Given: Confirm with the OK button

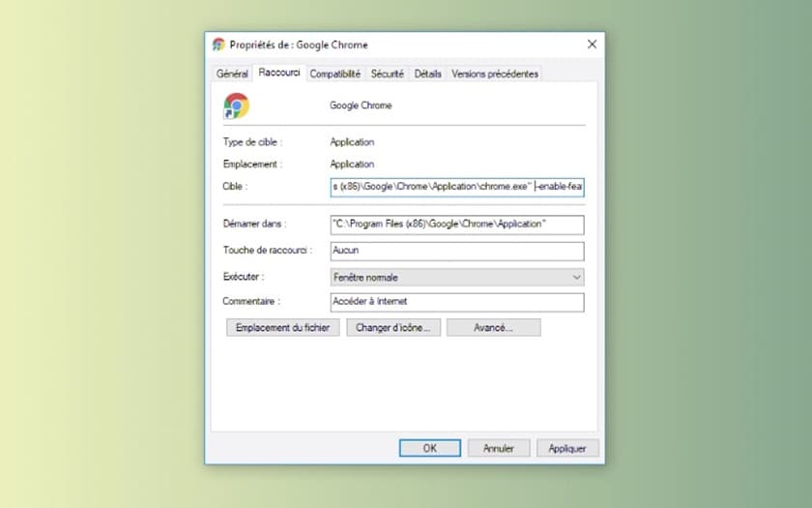Looking at the screenshot, I should point(430,448).
